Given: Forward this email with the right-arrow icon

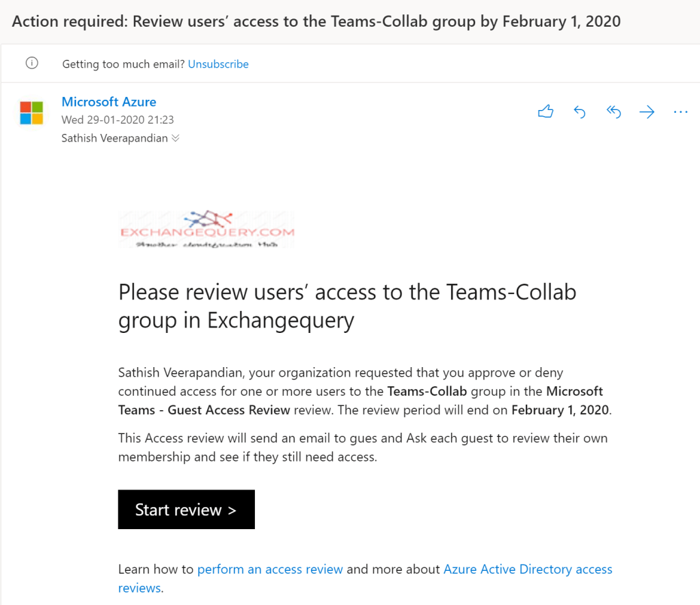Looking at the screenshot, I should point(647,112).
